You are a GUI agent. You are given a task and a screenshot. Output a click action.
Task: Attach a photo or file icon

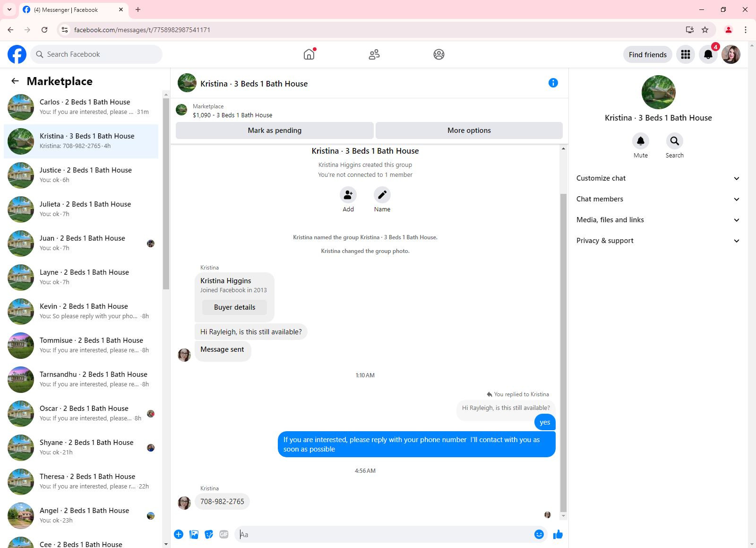(x=194, y=534)
